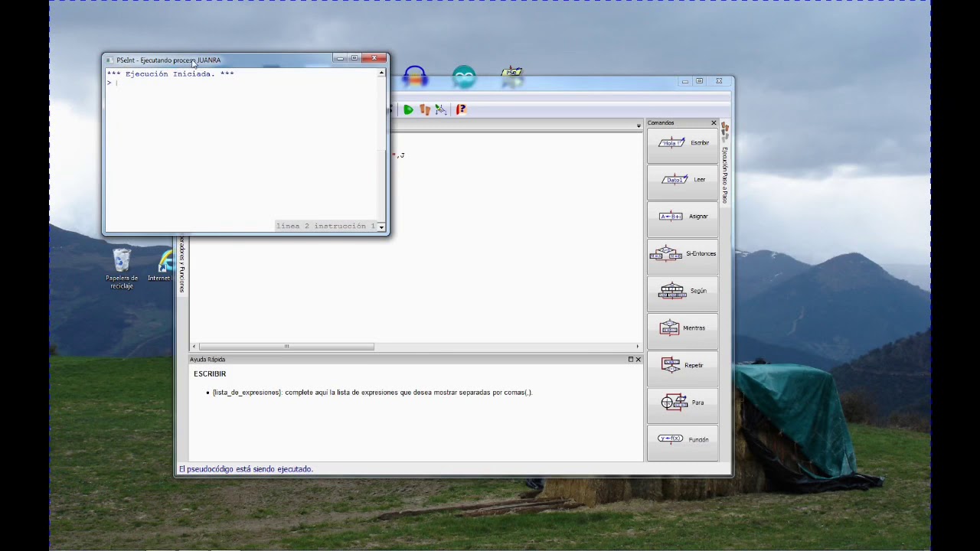Click the console window's title icon
Viewport: 980px width, 551px height.
coord(109,60)
